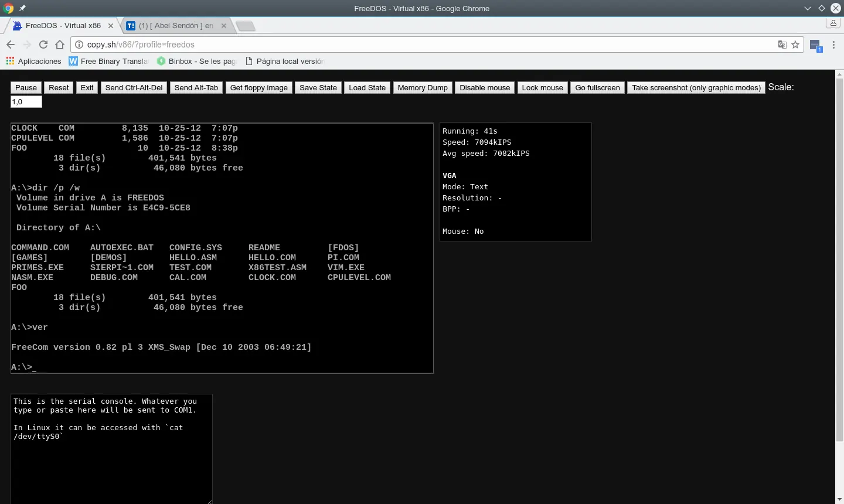Click VIM.EXE in the listing
This screenshot has height=504, width=844.
(x=346, y=267)
